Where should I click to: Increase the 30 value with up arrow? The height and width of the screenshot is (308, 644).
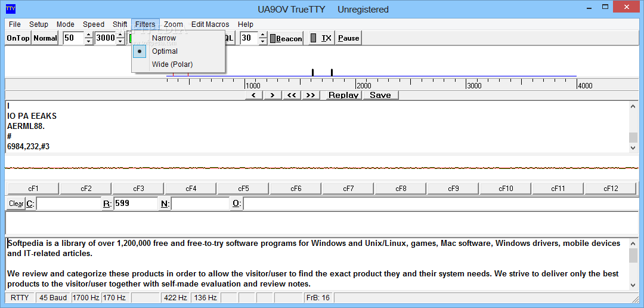pyautogui.click(x=263, y=35)
